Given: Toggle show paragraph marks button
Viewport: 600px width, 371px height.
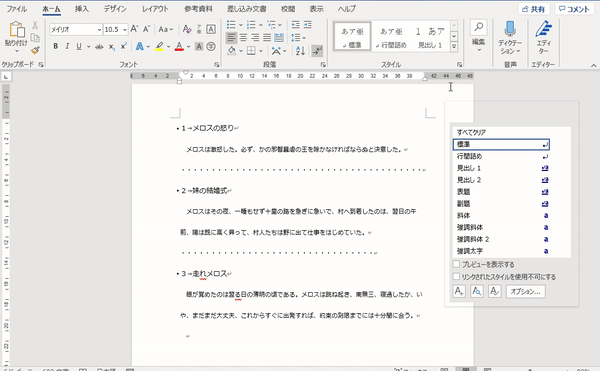Looking at the screenshot, I should click(317, 50).
